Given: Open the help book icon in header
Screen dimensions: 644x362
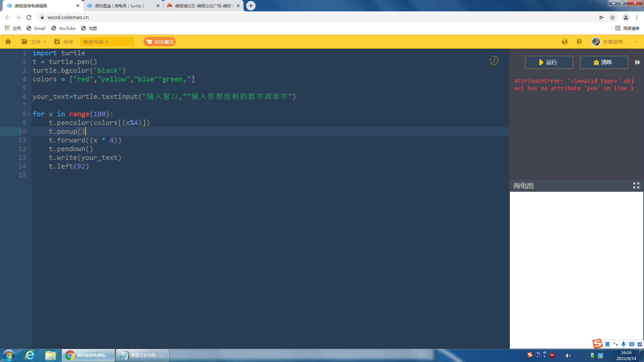Looking at the screenshot, I should 579,42.
